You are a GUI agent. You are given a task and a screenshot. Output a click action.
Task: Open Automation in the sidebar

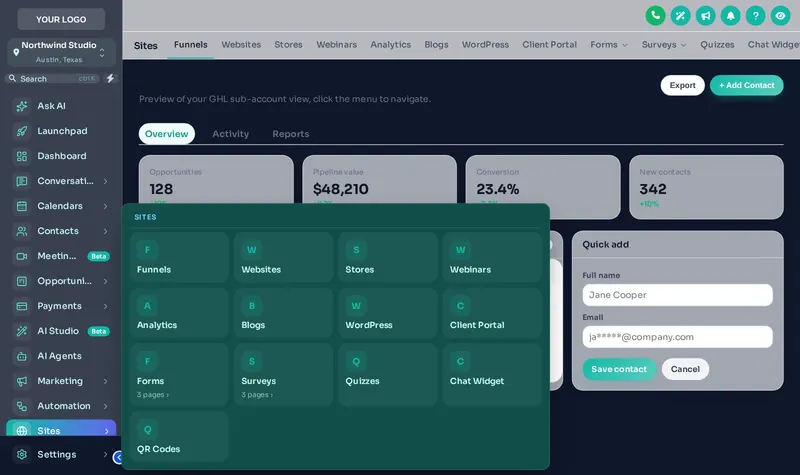(x=61, y=406)
